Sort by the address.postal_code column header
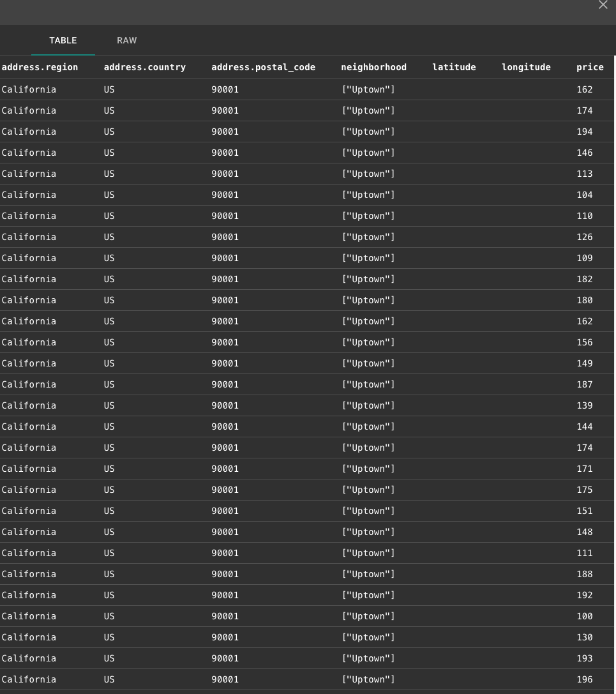 point(263,67)
